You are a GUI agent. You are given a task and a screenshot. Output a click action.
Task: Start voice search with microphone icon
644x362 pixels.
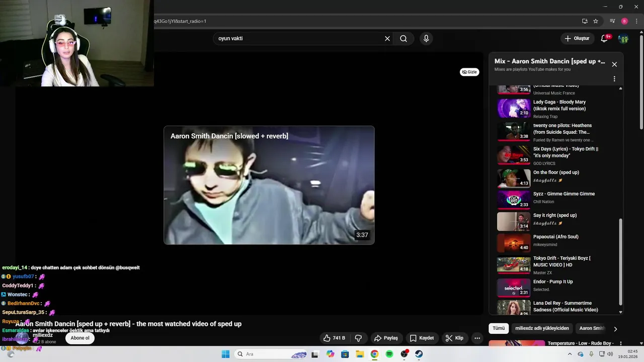point(426,39)
